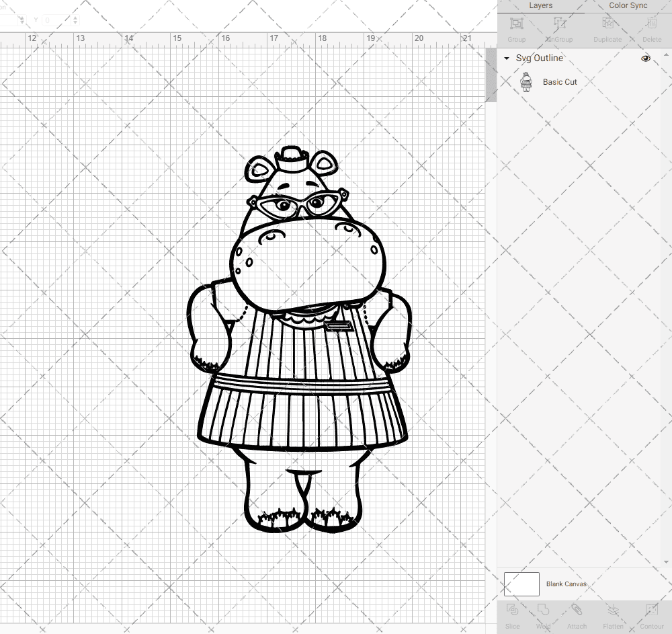Click the UnGroup icon
The image size is (672, 634).
click(x=559, y=24)
